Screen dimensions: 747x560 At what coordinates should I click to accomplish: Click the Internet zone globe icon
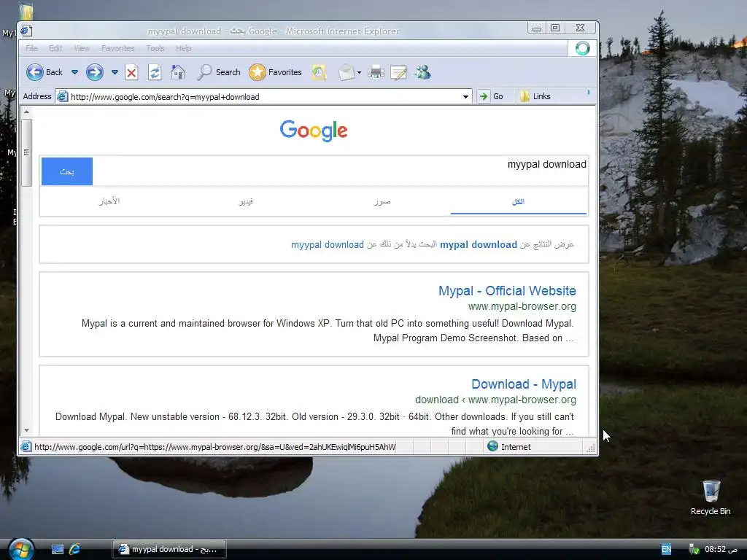[492, 446]
